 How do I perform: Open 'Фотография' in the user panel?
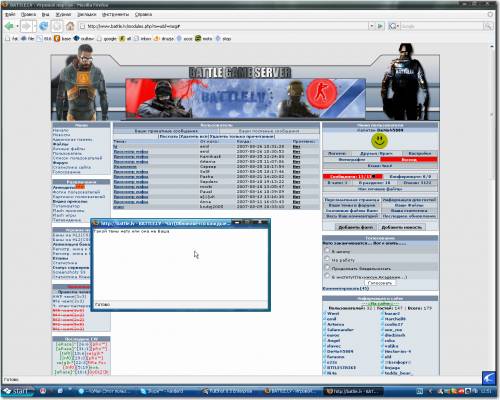[351, 160]
